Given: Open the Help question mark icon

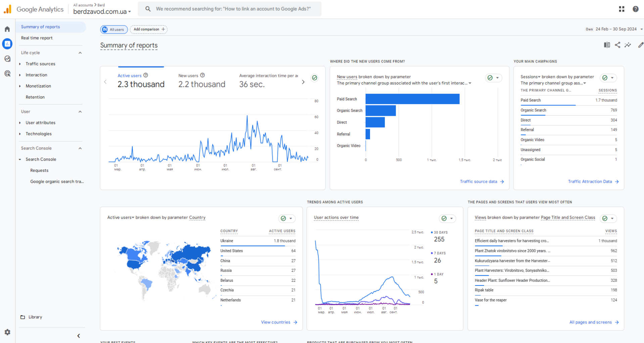Looking at the screenshot, I should click(x=635, y=9).
